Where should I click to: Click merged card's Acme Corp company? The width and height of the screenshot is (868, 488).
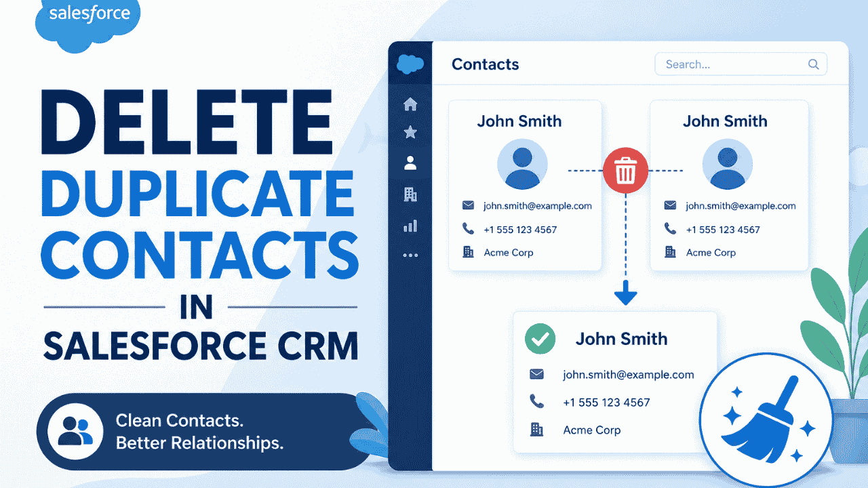(592, 430)
